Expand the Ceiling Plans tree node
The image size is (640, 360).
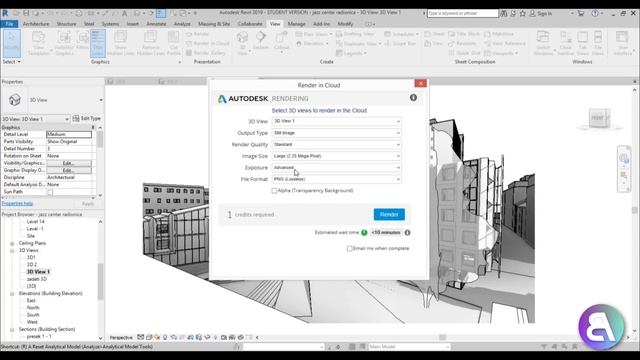coord(12,243)
